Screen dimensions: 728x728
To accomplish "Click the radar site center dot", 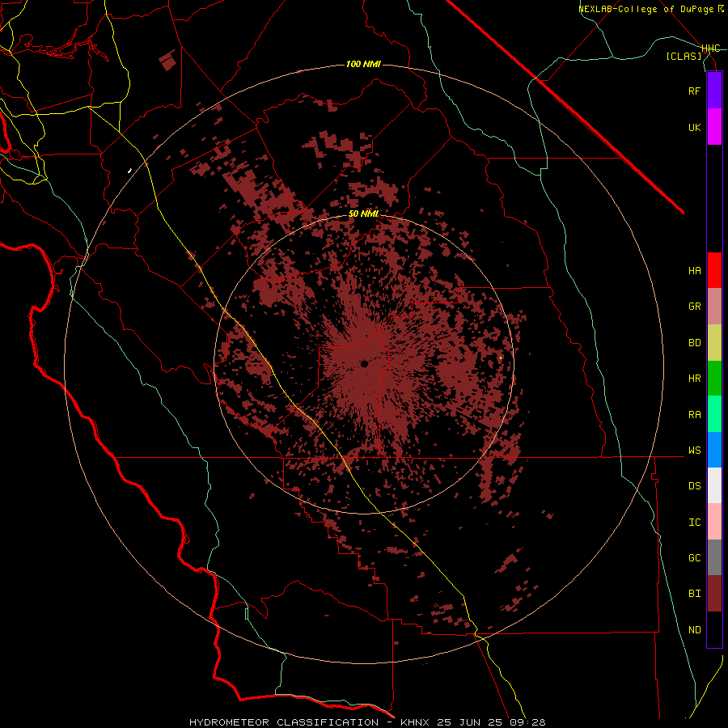I will click(365, 364).
